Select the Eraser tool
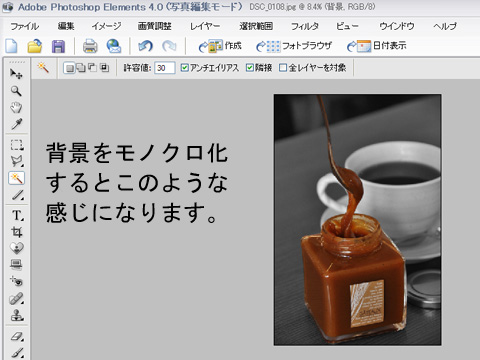480x360 pixels. click(17, 336)
